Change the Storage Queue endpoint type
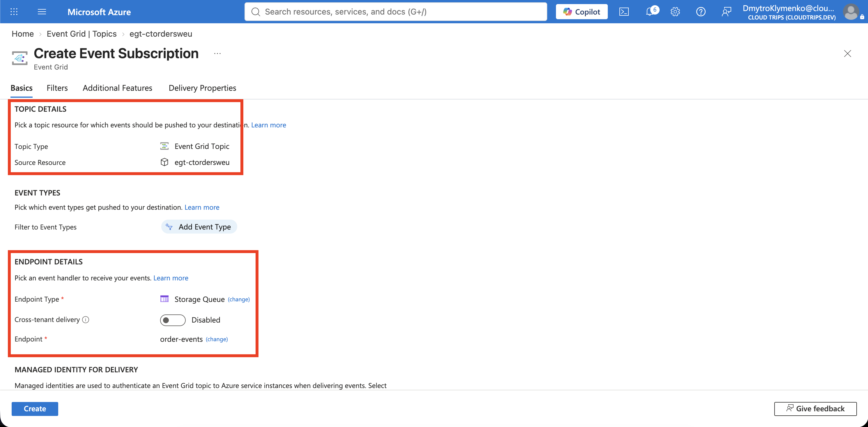This screenshot has height=427, width=868. 239,299
